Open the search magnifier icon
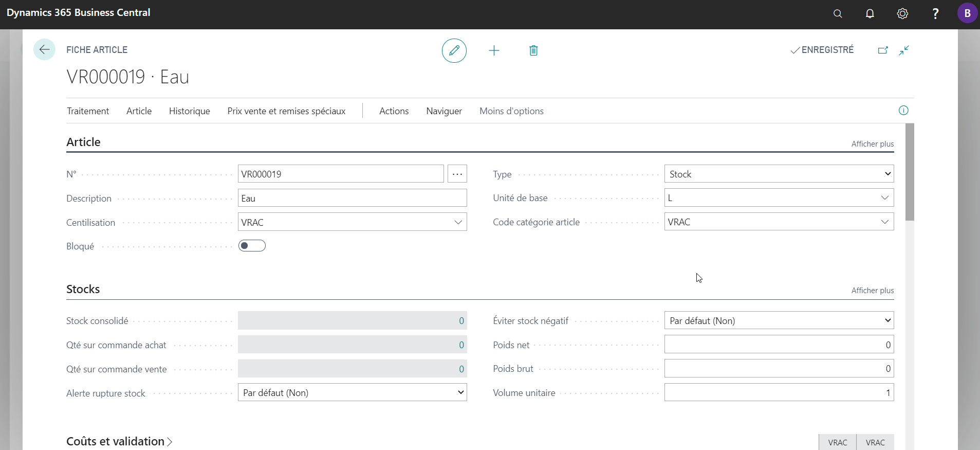 838,14
